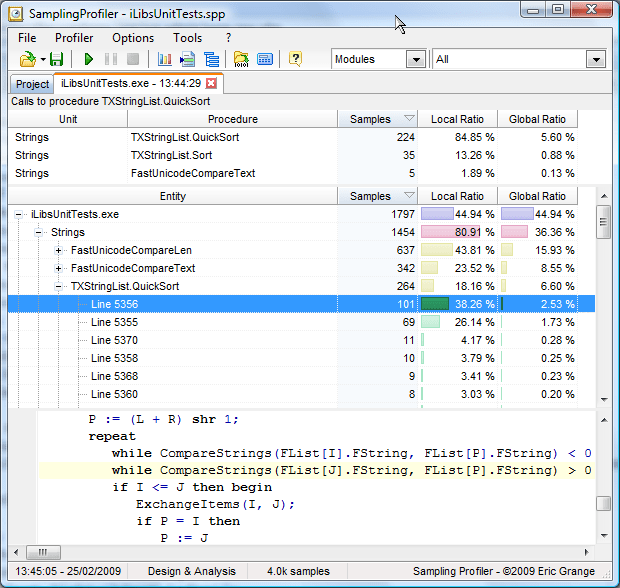The image size is (620, 588).
Task: Sort the entity tree by Samples
Action: coord(377,196)
